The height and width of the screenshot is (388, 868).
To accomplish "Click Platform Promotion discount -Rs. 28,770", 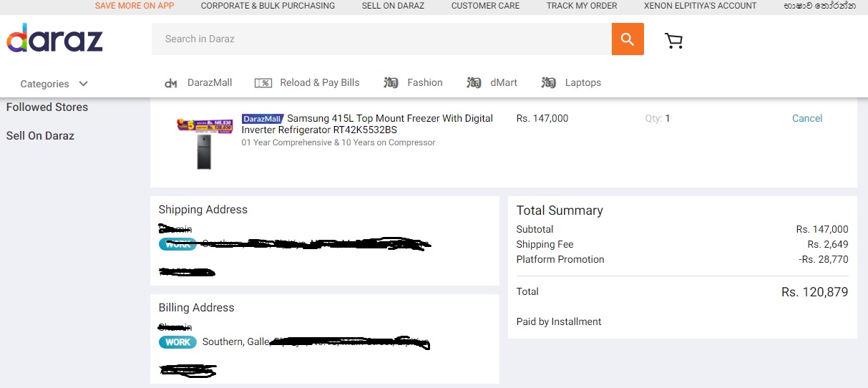I will 824,260.
